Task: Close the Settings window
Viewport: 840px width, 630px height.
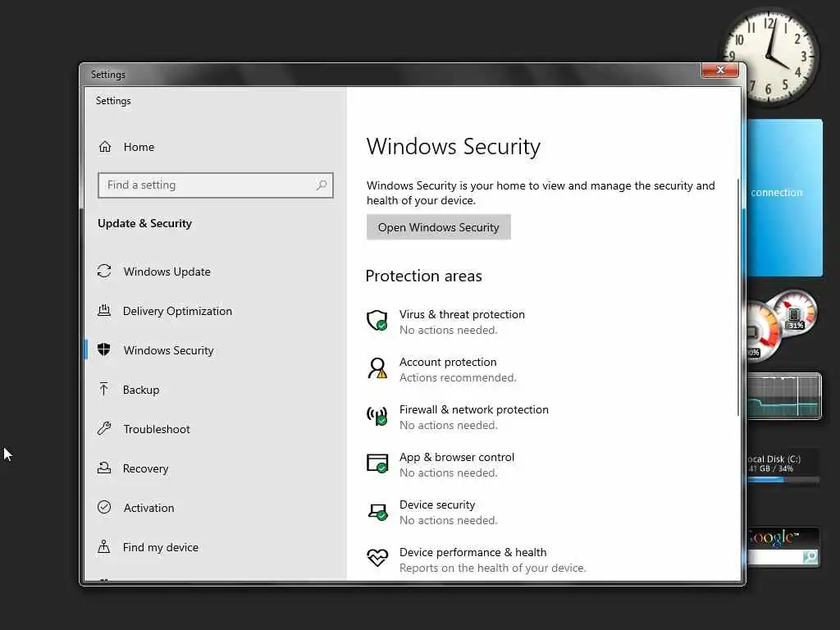Action: pos(720,70)
